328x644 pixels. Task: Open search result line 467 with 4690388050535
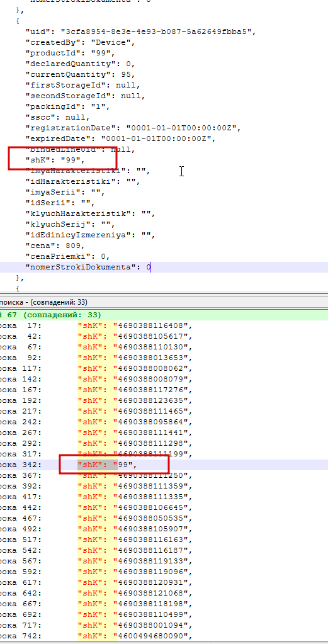(164, 518)
